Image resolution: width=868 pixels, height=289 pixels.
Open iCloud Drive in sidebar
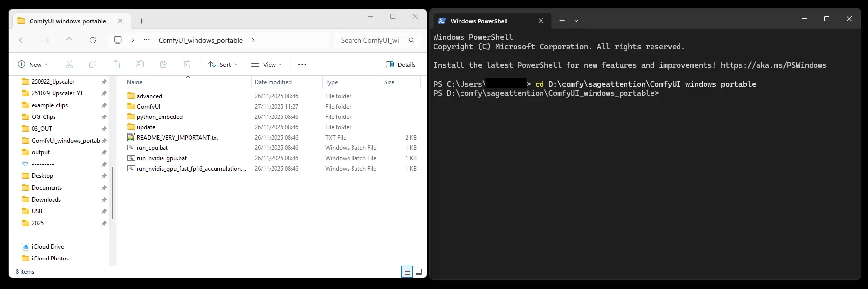click(x=48, y=247)
